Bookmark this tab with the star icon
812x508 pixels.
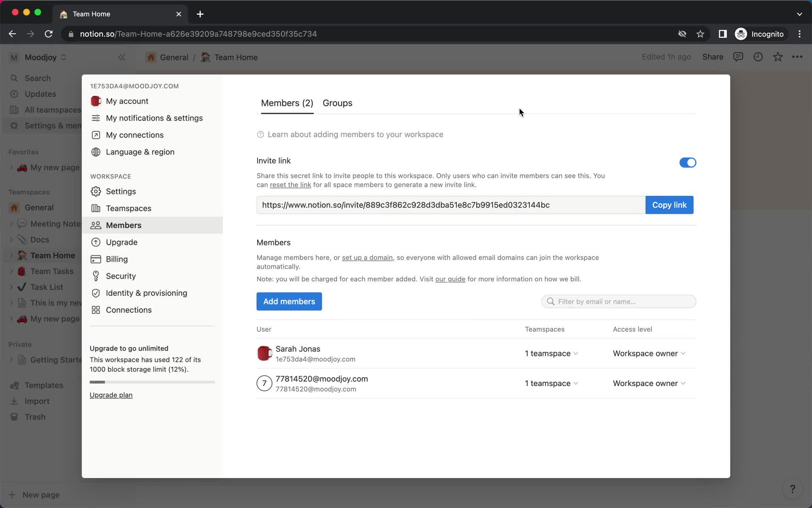tap(700, 34)
